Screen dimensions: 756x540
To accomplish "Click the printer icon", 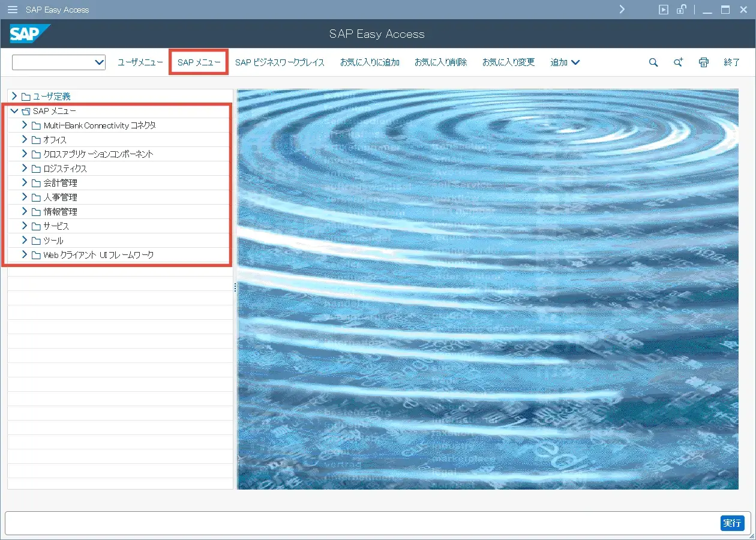I will [704, 62].
